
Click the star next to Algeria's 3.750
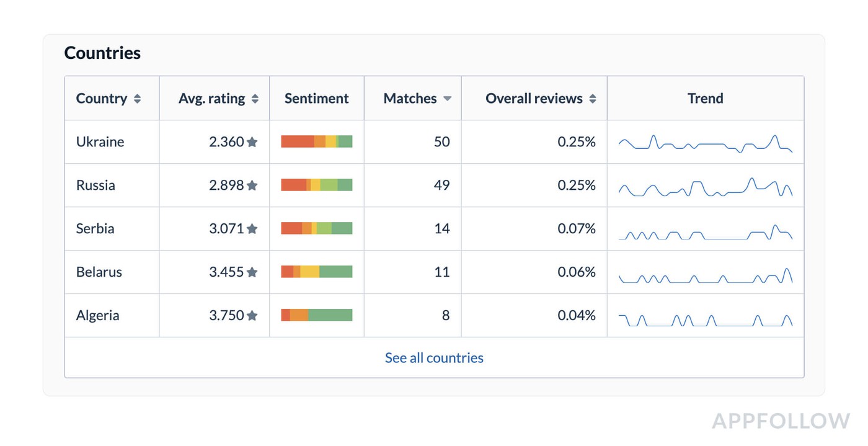pos(252,316)
